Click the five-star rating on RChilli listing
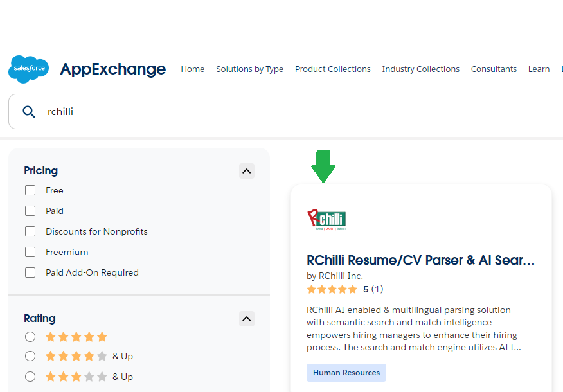 332,289
